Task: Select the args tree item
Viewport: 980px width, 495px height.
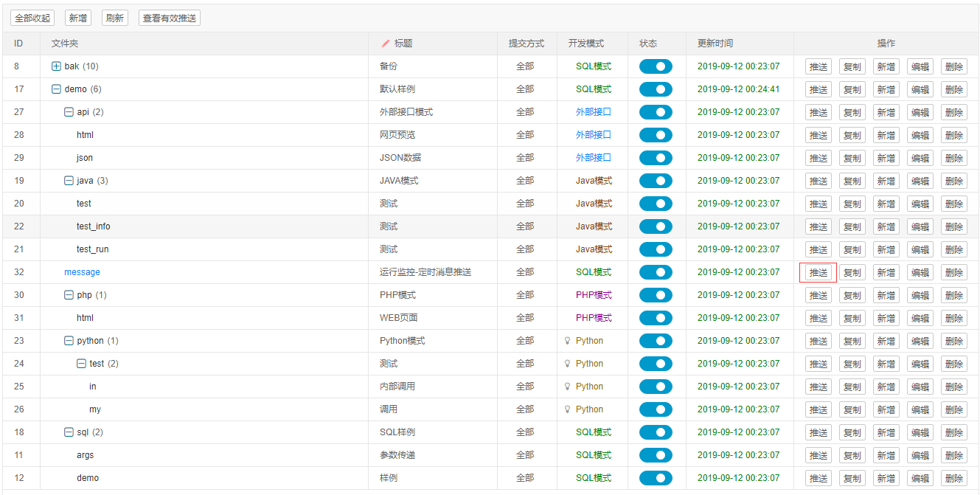Action: coord(85,455)
